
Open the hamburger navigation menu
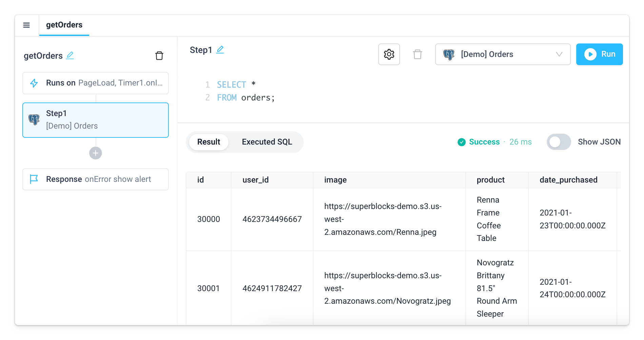[x=26, y=25]
